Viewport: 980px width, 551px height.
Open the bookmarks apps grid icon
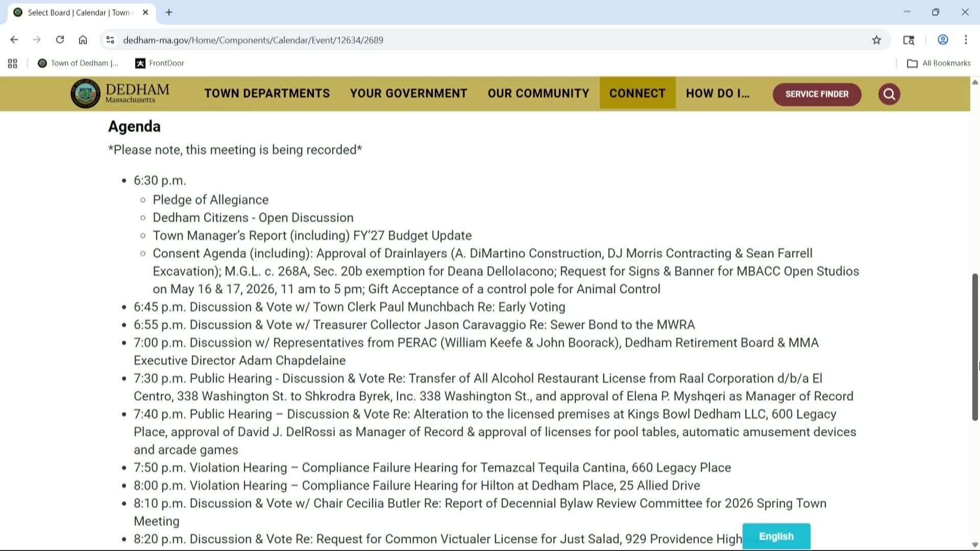click(12, 63)
